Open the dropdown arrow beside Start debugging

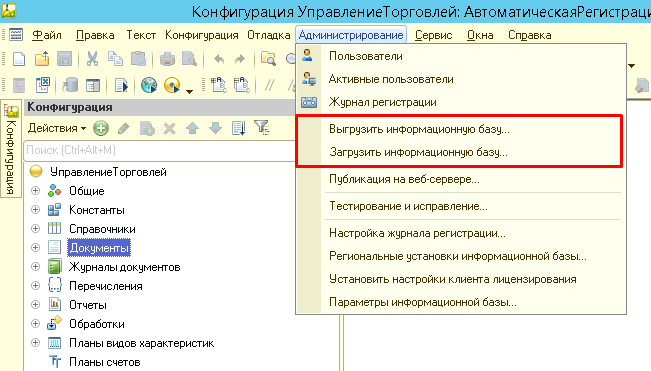tap(189, 91)
